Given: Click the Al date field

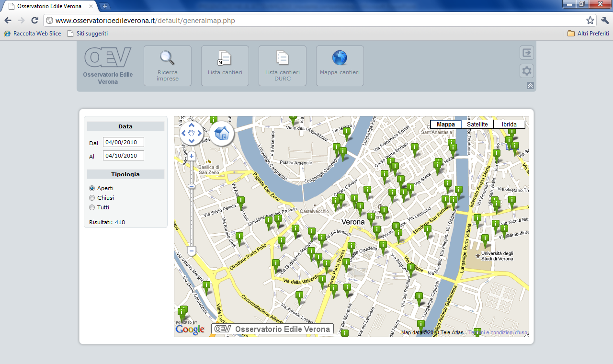Looking at the screenshot, I should point(124,156).
